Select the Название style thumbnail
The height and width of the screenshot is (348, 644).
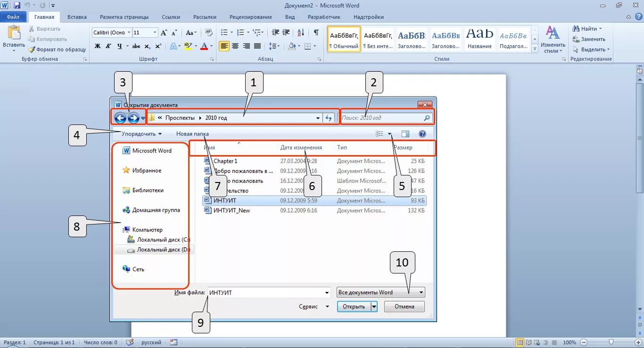(479, 39)
